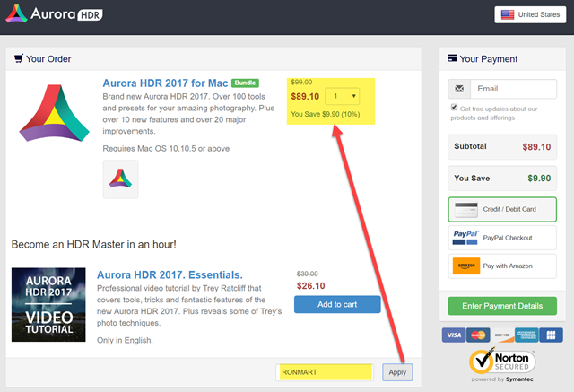
Task: Click the PayPal logo icon
Action: tap(465, 238)
